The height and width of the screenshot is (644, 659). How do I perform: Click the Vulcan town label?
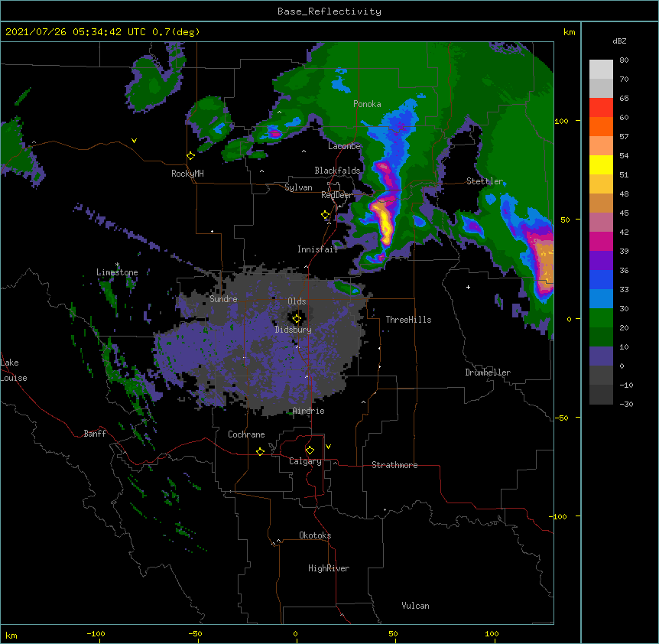coord(415,606)
